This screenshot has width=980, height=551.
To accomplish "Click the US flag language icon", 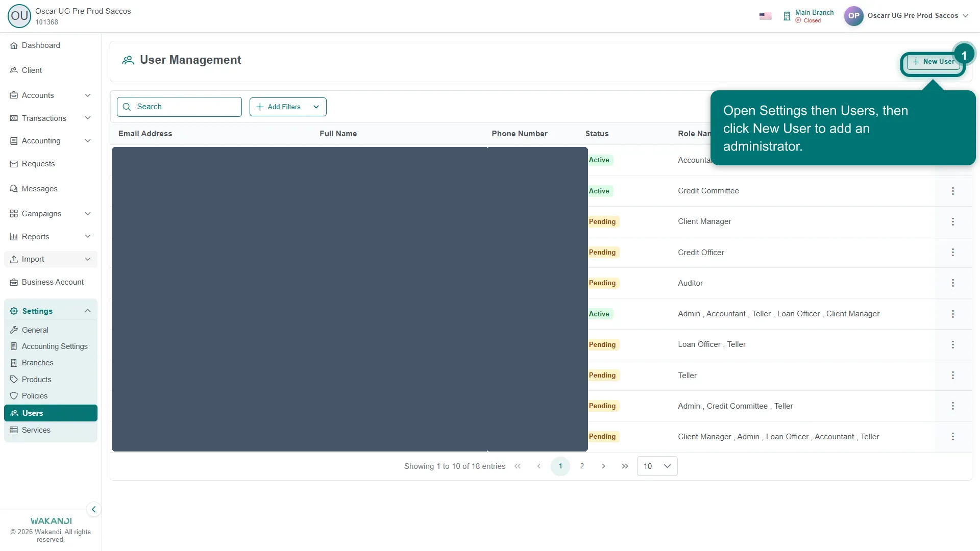I will click(765, 16).
